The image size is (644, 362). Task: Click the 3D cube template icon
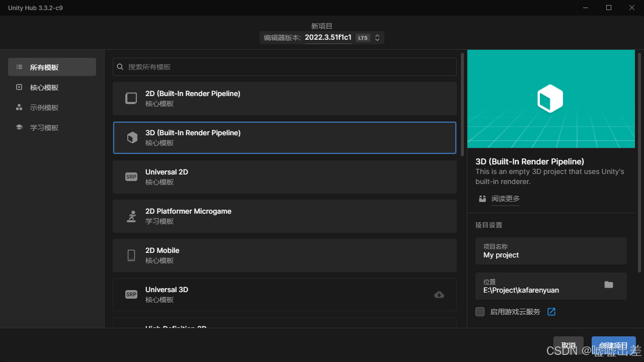coord(132,137)
